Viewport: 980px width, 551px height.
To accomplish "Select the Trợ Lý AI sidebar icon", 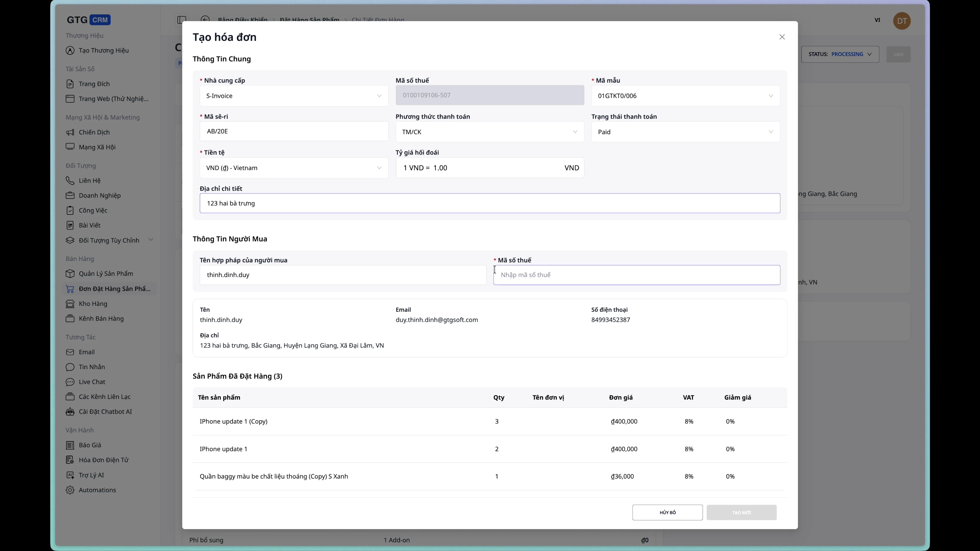I will coord(70,475).
